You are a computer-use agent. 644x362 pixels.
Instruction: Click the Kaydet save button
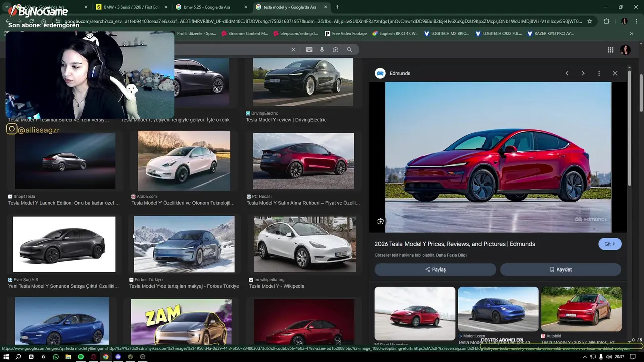(560, 269)
